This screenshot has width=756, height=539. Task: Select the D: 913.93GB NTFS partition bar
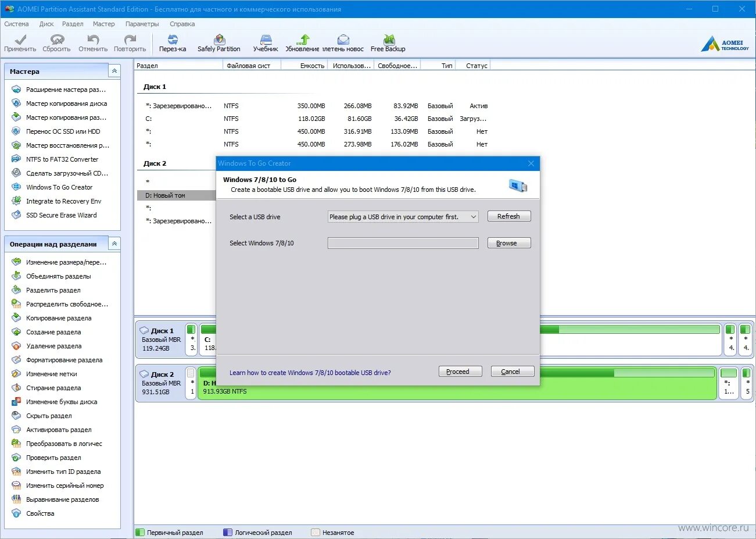tap(457, 383)
